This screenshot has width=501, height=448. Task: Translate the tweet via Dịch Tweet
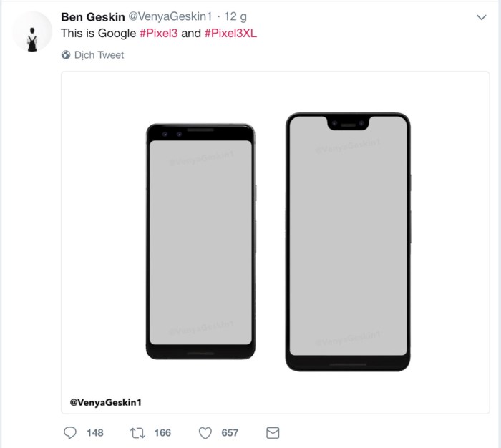point(99,55)
